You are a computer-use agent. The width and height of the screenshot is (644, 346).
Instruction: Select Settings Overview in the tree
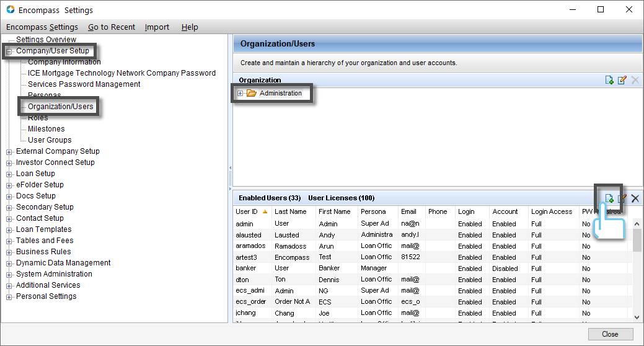coord(46,40)
